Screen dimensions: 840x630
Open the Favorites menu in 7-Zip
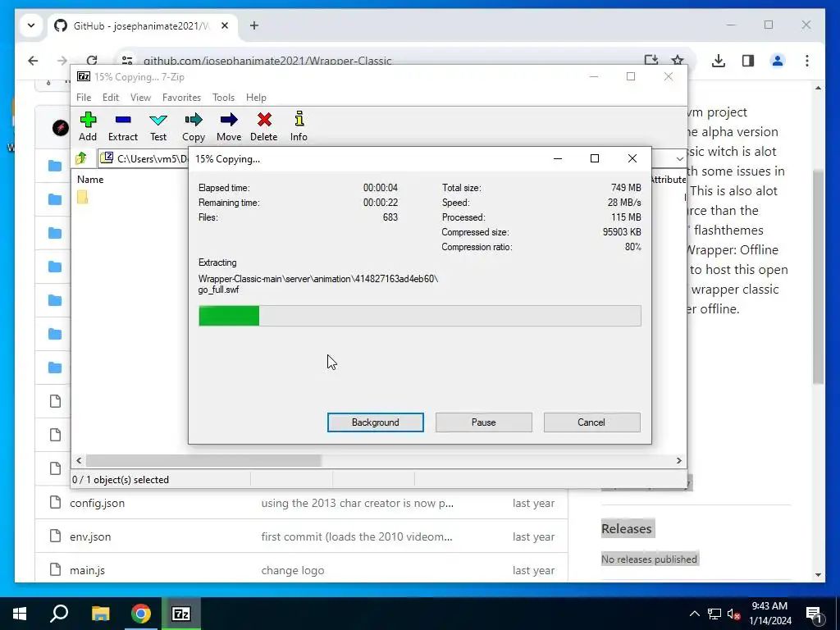coord(181,98)
